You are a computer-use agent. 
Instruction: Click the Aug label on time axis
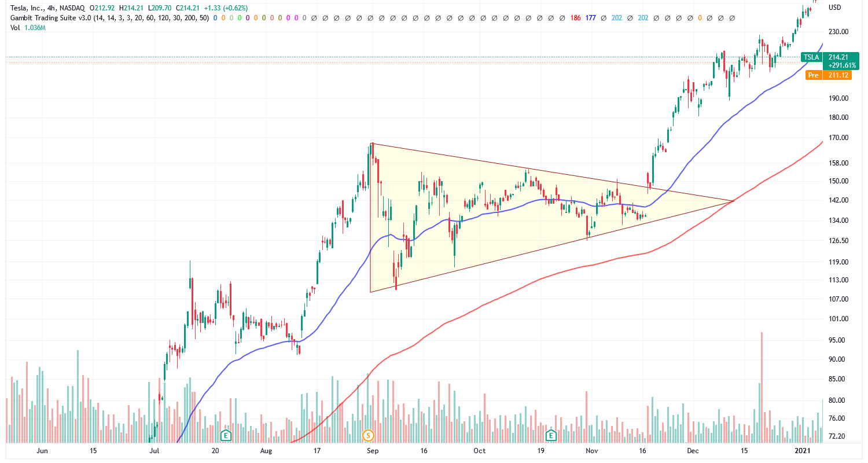(x=266, y=450)
